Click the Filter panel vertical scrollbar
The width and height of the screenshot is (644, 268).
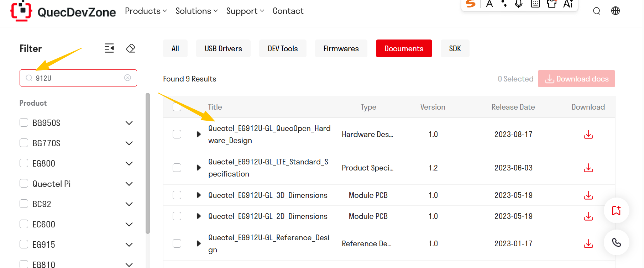[148, 163]
